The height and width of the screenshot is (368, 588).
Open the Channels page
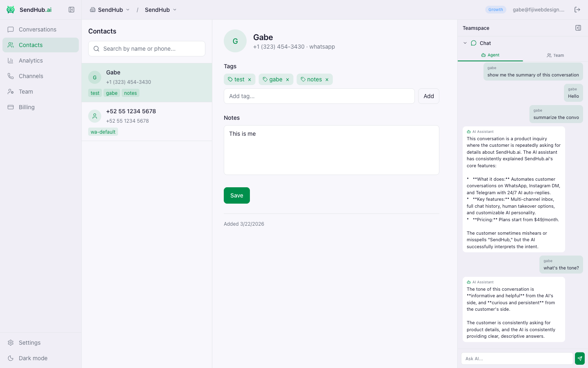40,76
